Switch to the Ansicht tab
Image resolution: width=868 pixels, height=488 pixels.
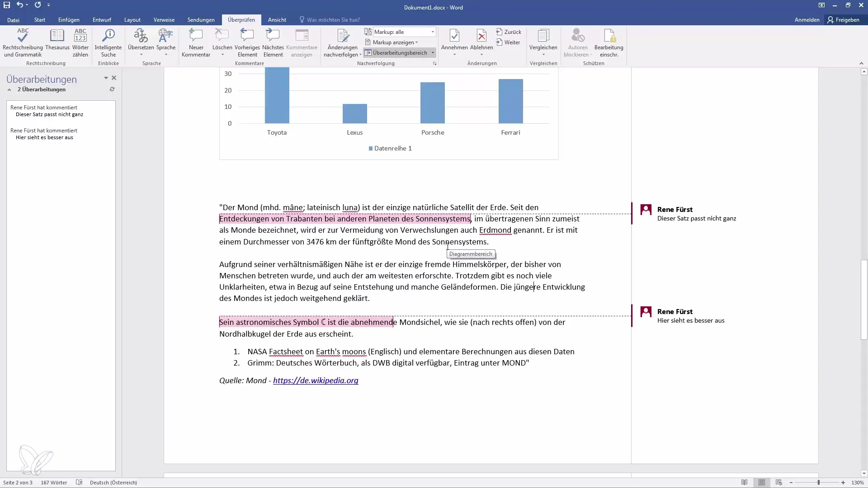(277, 20)
